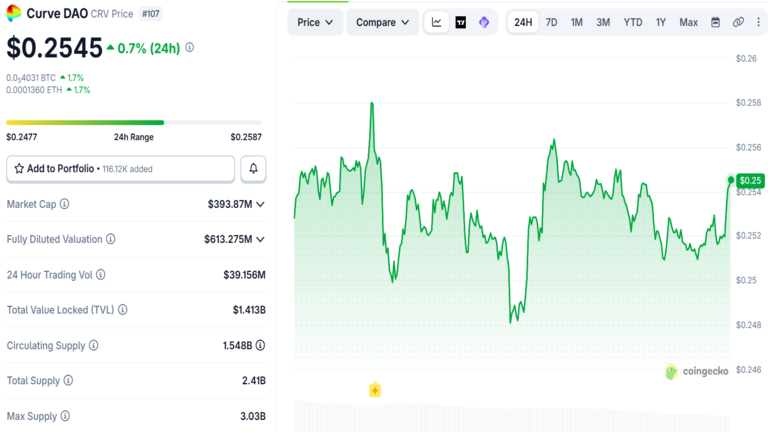The height and width of the screenshot is (432, 768).
Task: Open the Price dropdown
Action: pyautogui.click(x=315, y=23)
